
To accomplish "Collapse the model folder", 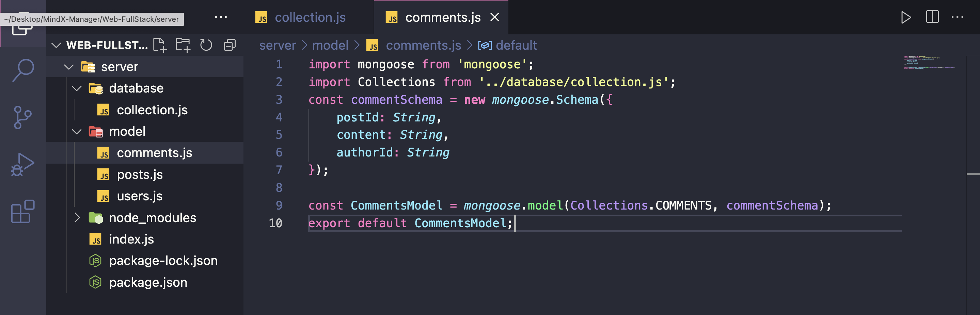I will (x=77, y=131).
